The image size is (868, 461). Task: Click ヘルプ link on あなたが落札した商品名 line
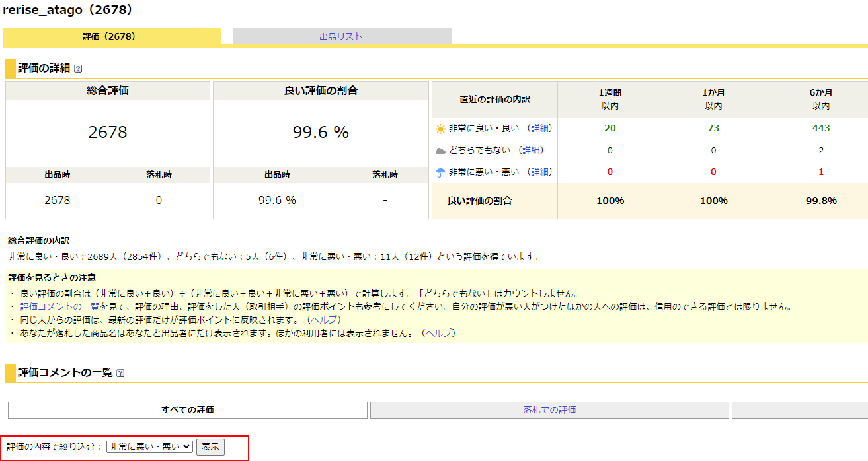(439, 333)
